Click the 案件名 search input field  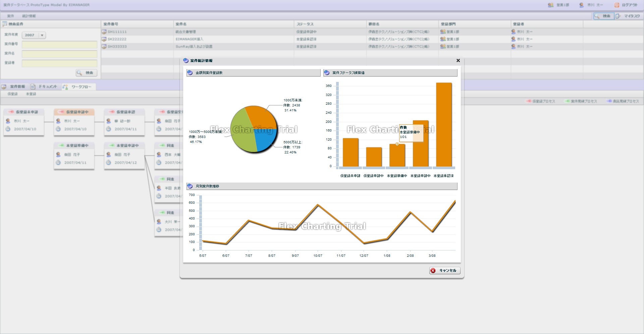pos(59,54)
